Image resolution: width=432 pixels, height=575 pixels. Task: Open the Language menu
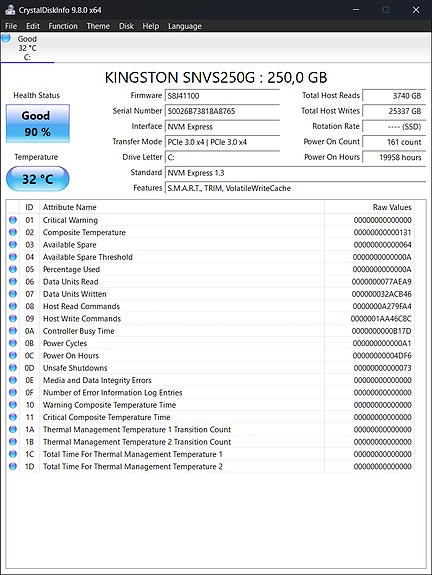pyautogui.click(x=185, y=26)
